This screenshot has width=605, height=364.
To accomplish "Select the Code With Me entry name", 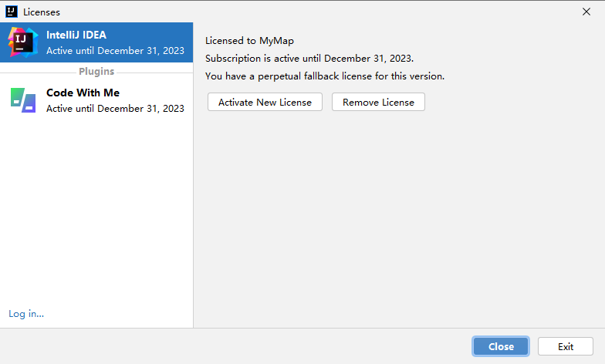I will click(x=83, y=93).
